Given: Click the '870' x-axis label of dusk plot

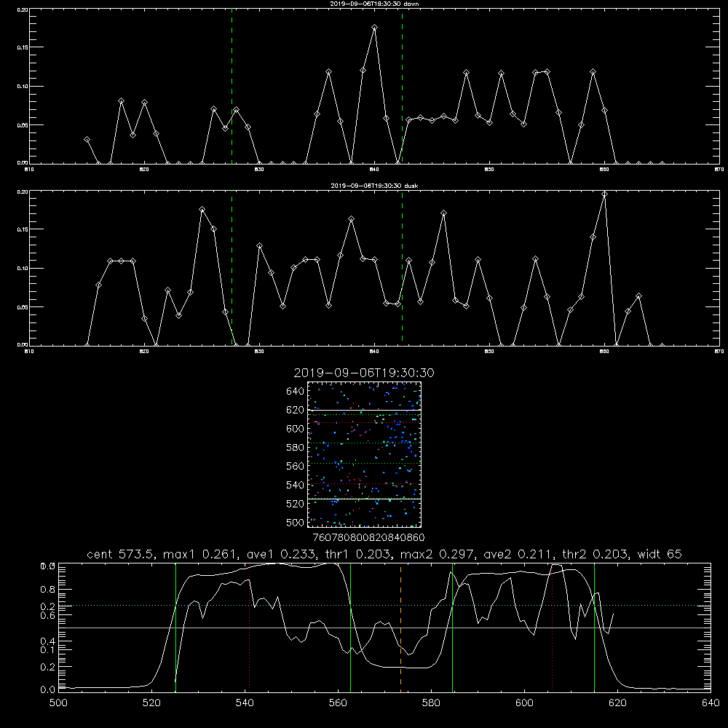Looking at the screenshot, I should pyautogui.click(x=719, y=352).
